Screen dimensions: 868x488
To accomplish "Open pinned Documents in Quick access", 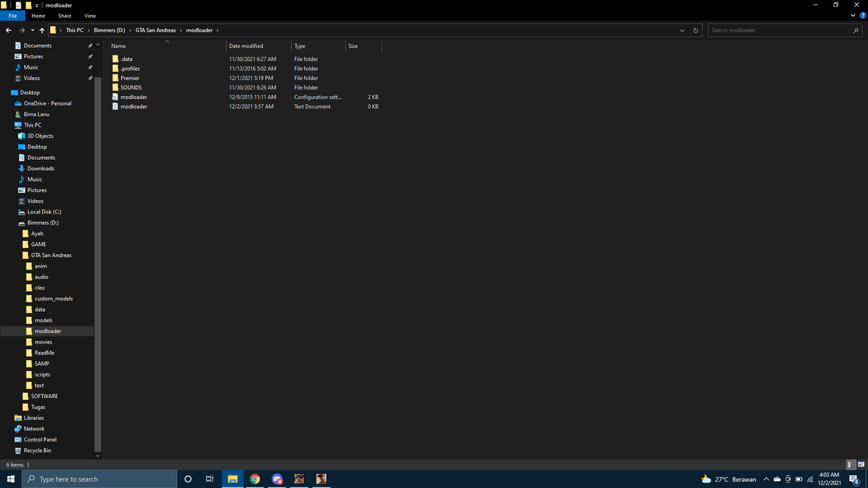I will click(37, 45).
